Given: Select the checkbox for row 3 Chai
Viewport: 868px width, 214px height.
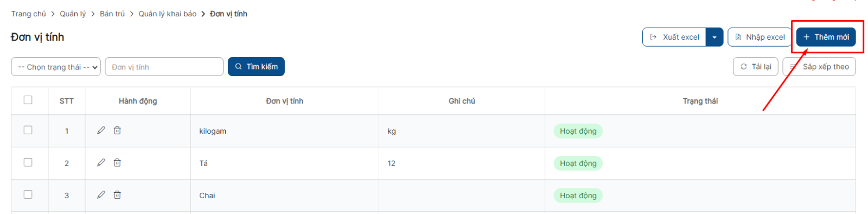Looking at the screenshot, I should point(28,194).
